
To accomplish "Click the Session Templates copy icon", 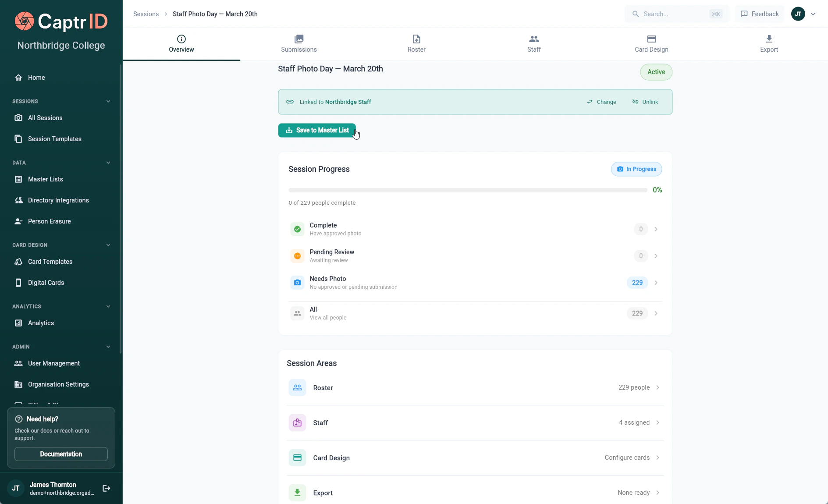I will 18,139.
